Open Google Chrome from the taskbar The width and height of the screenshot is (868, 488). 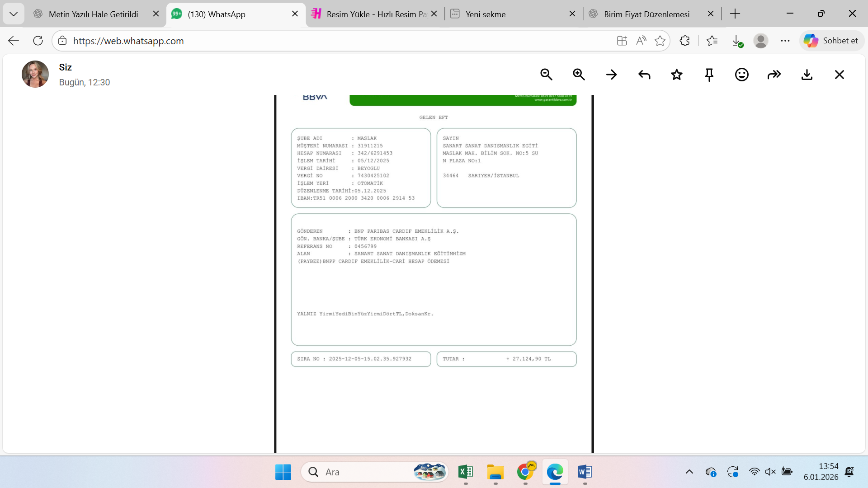(x=525, y=472)
